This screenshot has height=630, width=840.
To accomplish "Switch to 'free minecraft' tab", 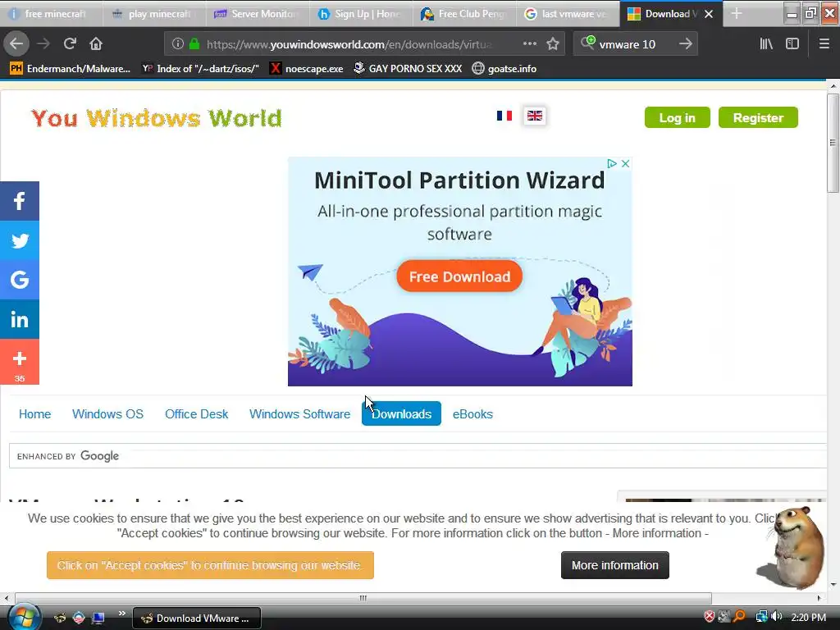I will (x=52, y=14).
